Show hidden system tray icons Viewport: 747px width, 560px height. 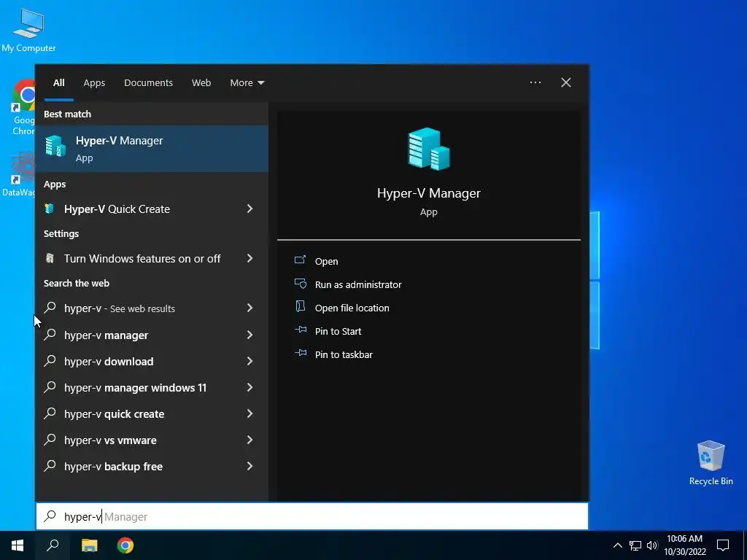point(617,545)
